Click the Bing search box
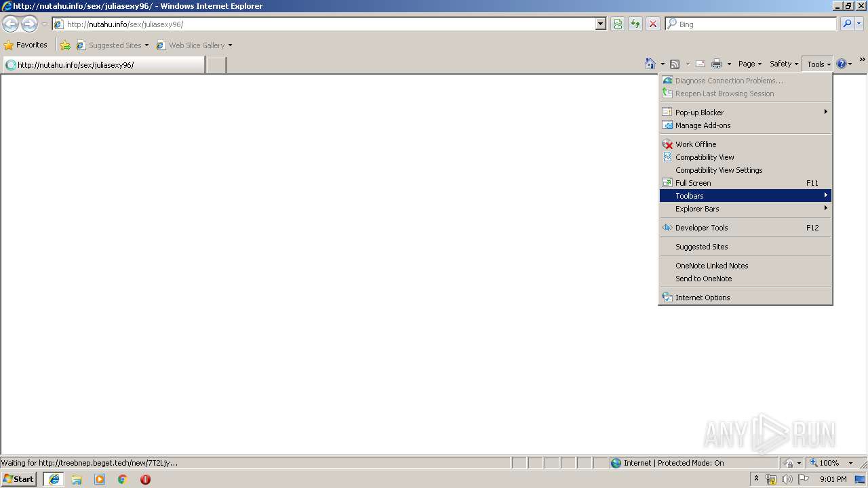The height and width of the screenshot is (488, 868). (751, 24)
